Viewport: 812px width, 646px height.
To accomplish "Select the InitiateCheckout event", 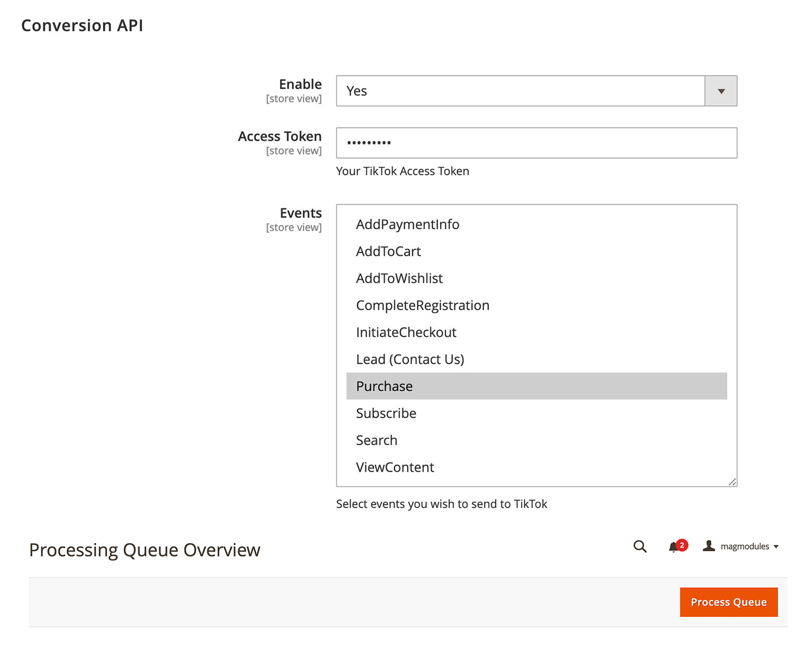I will tap(406, 332).
